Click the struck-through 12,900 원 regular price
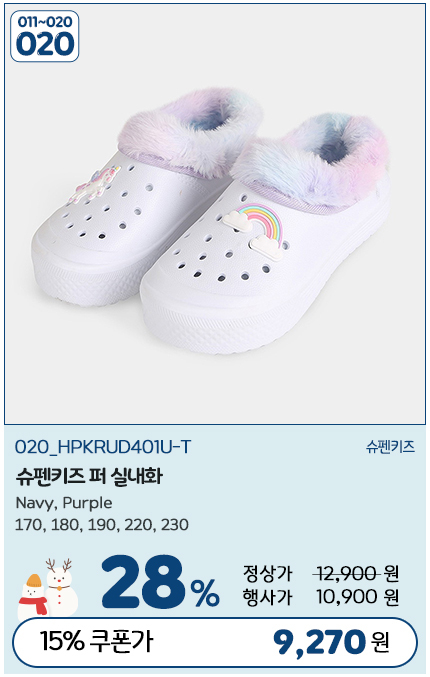430x677 pixels. pos(356,574)
